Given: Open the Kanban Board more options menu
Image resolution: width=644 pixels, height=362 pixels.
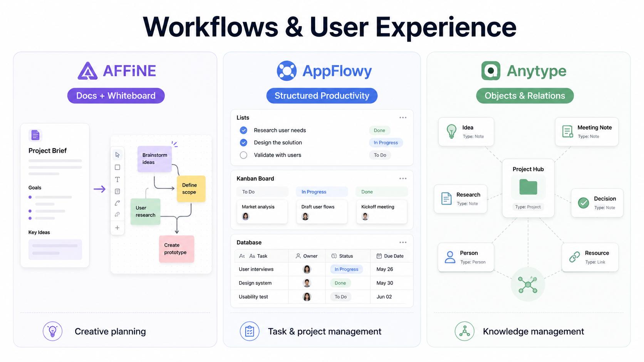Looking at the screenshot, I should point(403,178).
